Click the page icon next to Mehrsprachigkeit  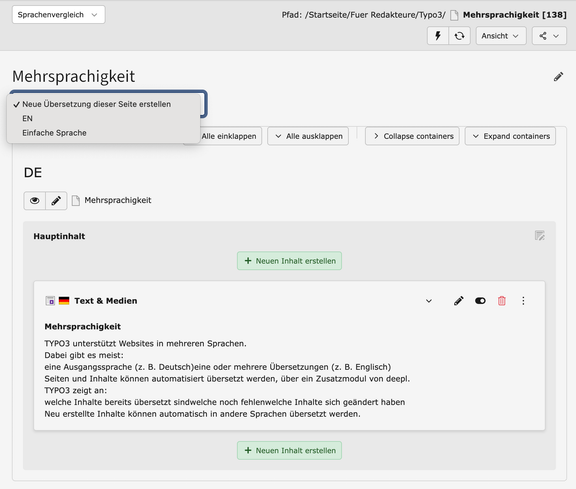76,201
